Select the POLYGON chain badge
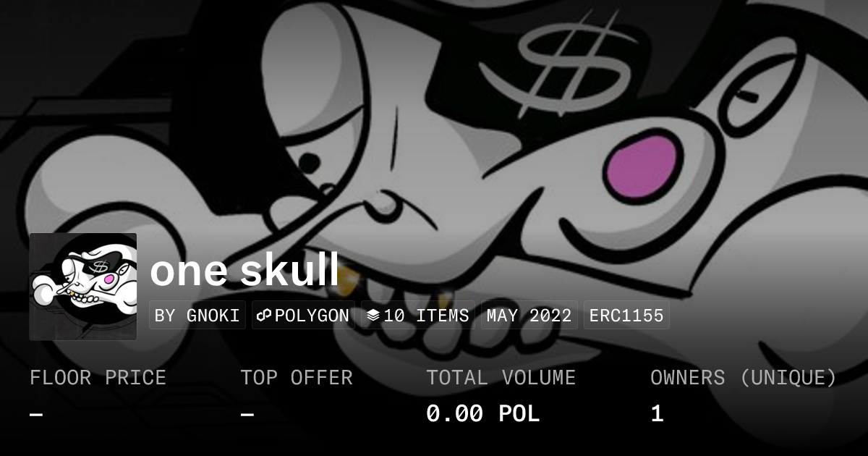 point(303,316)
